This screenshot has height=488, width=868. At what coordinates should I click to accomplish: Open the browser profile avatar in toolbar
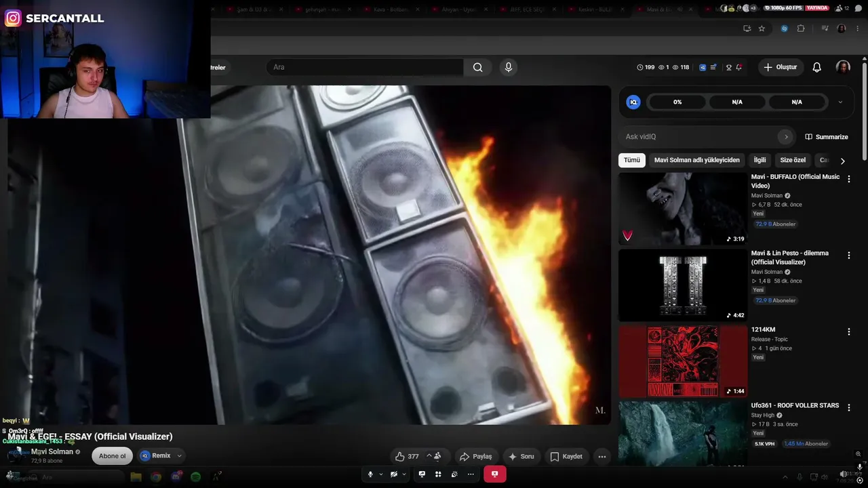point(842,28)
